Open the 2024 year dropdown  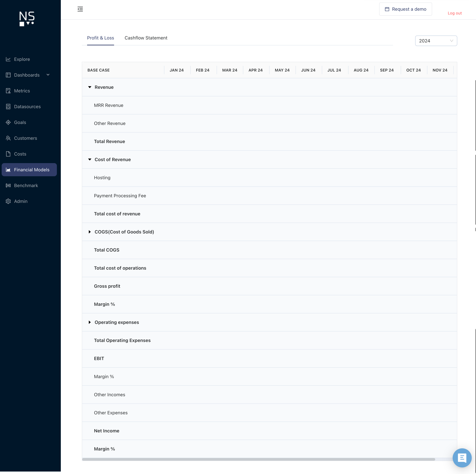pos(436,41)
